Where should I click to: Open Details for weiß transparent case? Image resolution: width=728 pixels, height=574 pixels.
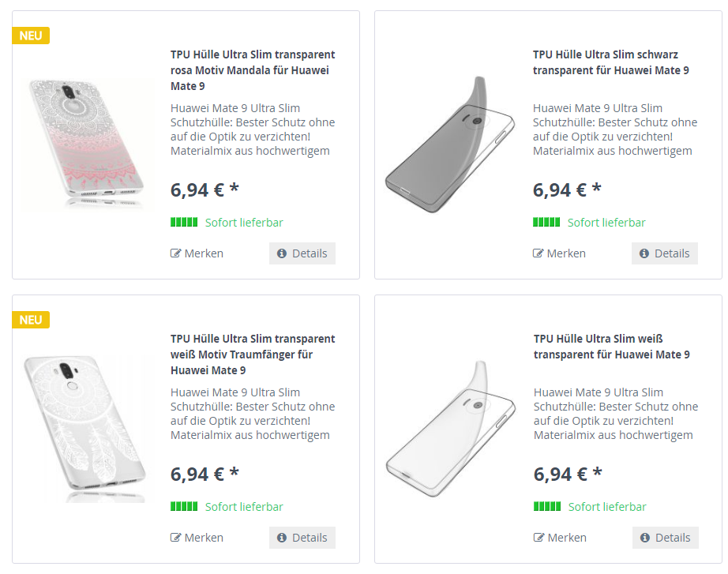[x=665, y=538]
